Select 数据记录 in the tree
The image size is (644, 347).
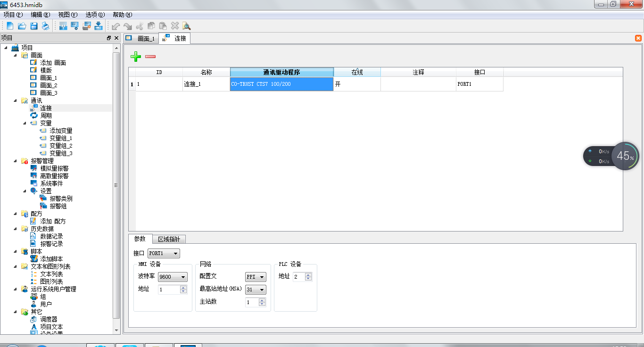(51, 236)
